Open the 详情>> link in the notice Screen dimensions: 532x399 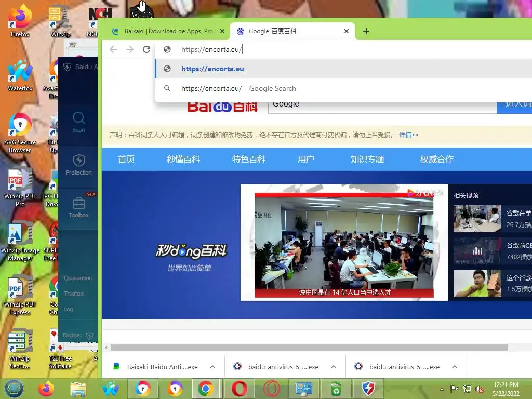(408, 135)
